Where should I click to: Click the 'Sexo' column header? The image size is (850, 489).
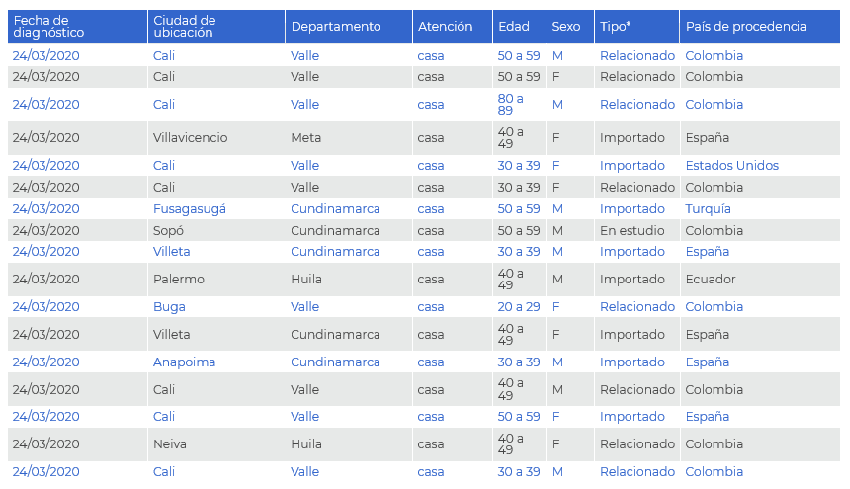[566, 27]
